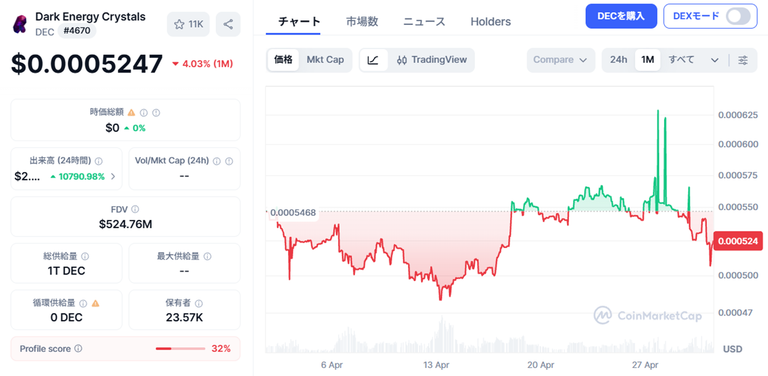The height and width of the screenshot is (376, 768).
Task: Click the USD currency label on chart
Action: coord(732,350)
